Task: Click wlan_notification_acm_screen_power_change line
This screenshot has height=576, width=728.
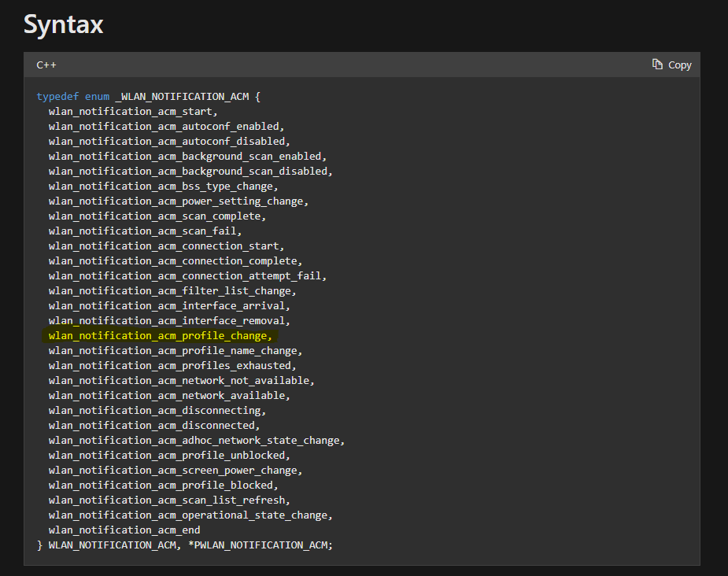Action: point(176,471)
